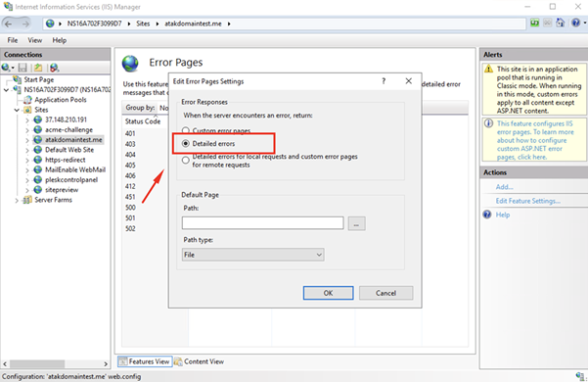Viewport: 588px width, 382px height.
Task: Open the View menu
Action: point(35,40)
